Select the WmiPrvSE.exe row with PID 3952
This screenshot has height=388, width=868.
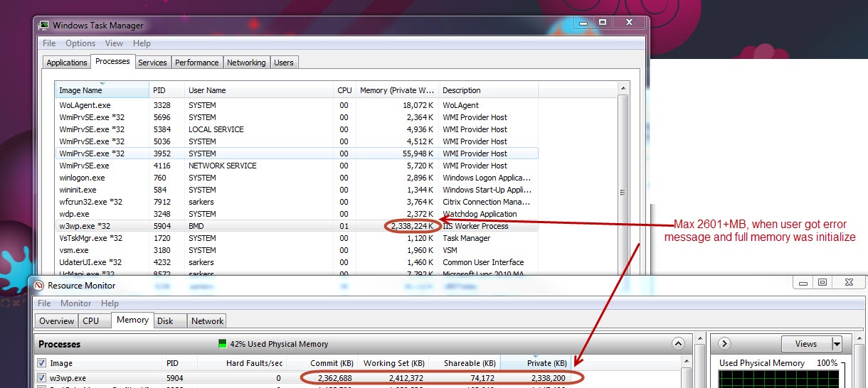(x=297, y=153)
